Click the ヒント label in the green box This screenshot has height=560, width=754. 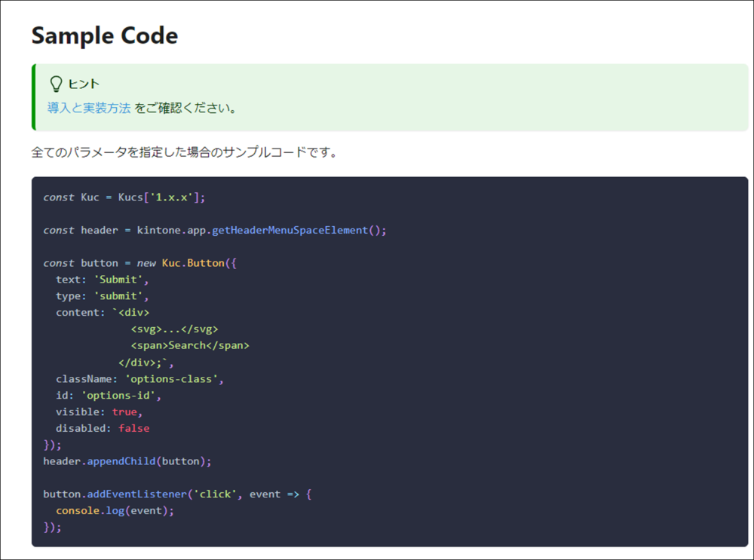[x=84, y=84]
